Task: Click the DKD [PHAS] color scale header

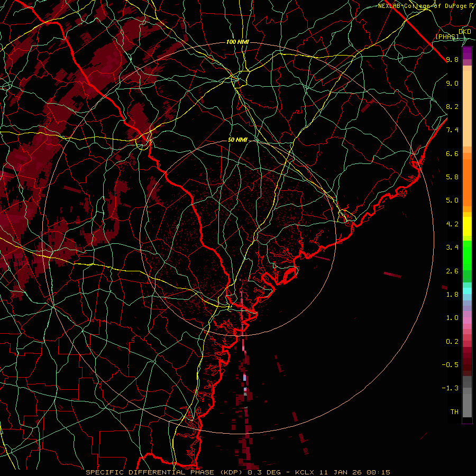Action: (x=453, y=34)
